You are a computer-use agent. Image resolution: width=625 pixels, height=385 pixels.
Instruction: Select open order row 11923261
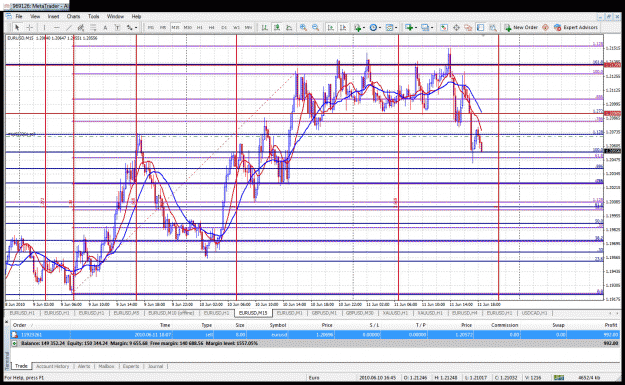[x=315, y=335]
